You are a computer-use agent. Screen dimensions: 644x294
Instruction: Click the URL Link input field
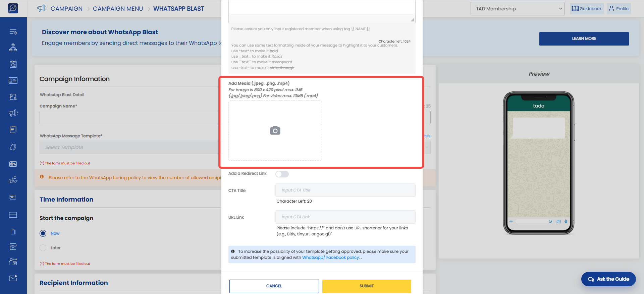pos(345,217)
